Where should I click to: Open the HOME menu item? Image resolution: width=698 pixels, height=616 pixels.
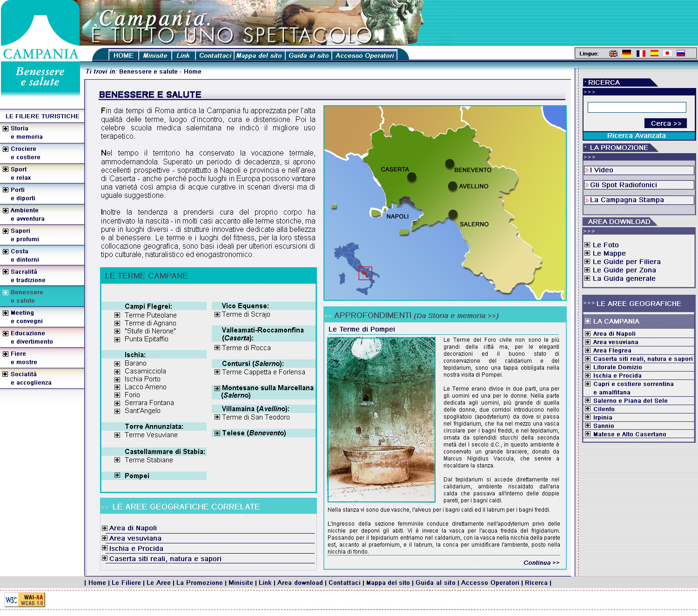(123, 55)
